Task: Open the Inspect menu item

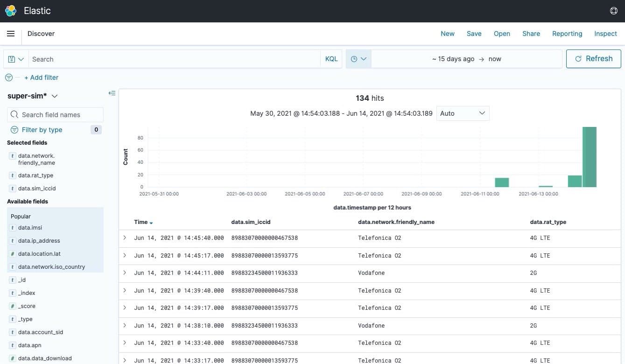Action: 605,34
